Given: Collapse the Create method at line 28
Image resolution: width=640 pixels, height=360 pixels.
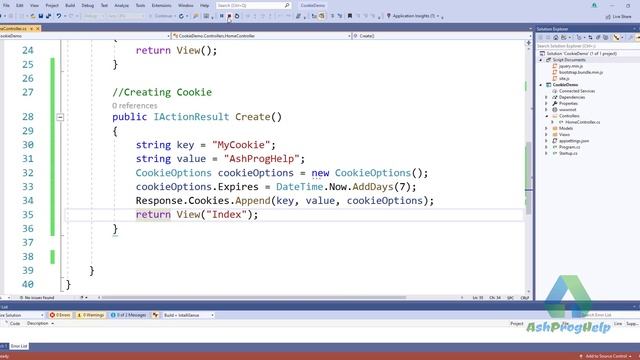Looking at the screenshot, I should (x=60, y=117).
